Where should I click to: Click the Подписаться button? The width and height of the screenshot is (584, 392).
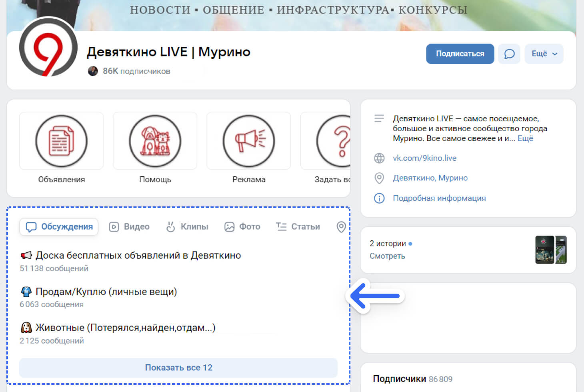coord(460,54)
